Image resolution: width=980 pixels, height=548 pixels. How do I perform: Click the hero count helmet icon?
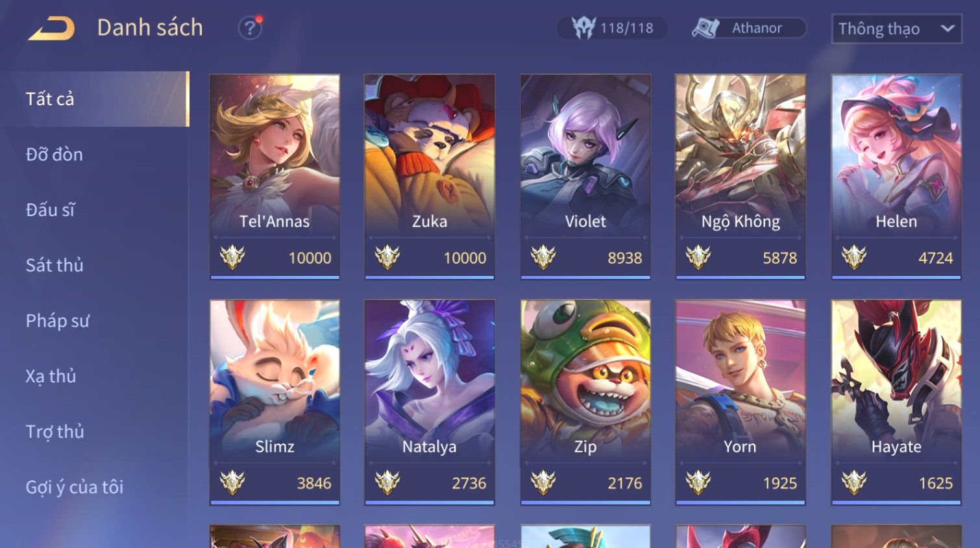583,28
